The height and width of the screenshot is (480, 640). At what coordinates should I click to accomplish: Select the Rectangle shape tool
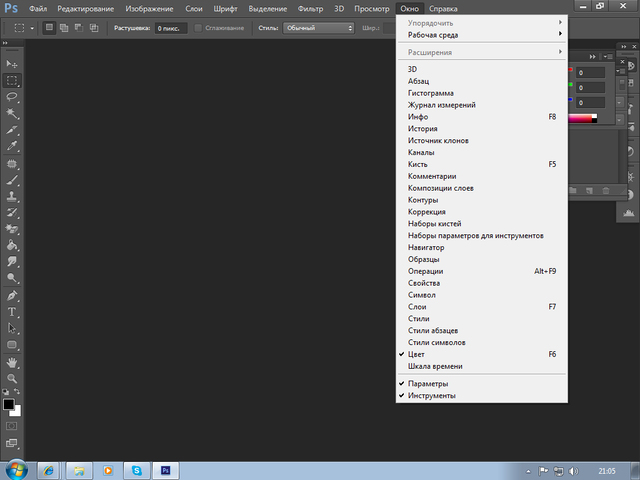click(x=12, y=345)
